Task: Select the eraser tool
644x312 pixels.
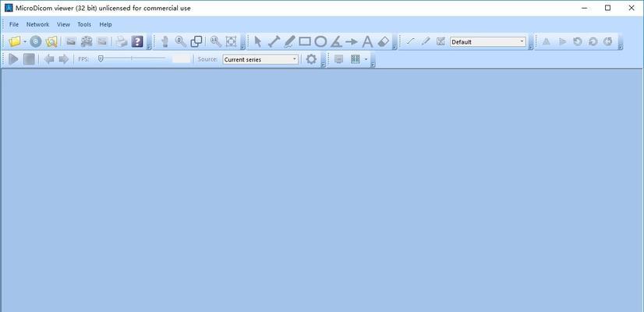Action: pyautogui.click(x=383, y=41)
